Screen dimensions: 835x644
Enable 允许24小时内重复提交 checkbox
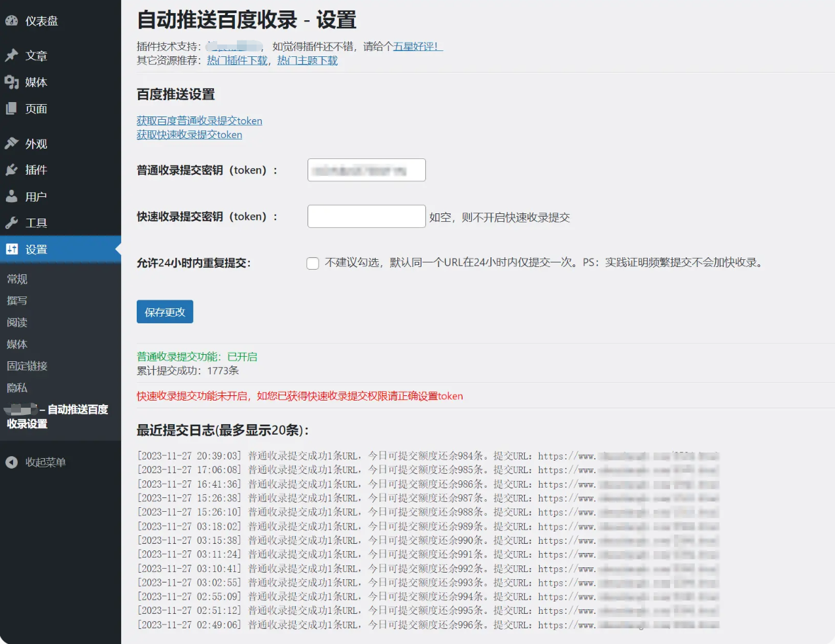coord(312,263)
